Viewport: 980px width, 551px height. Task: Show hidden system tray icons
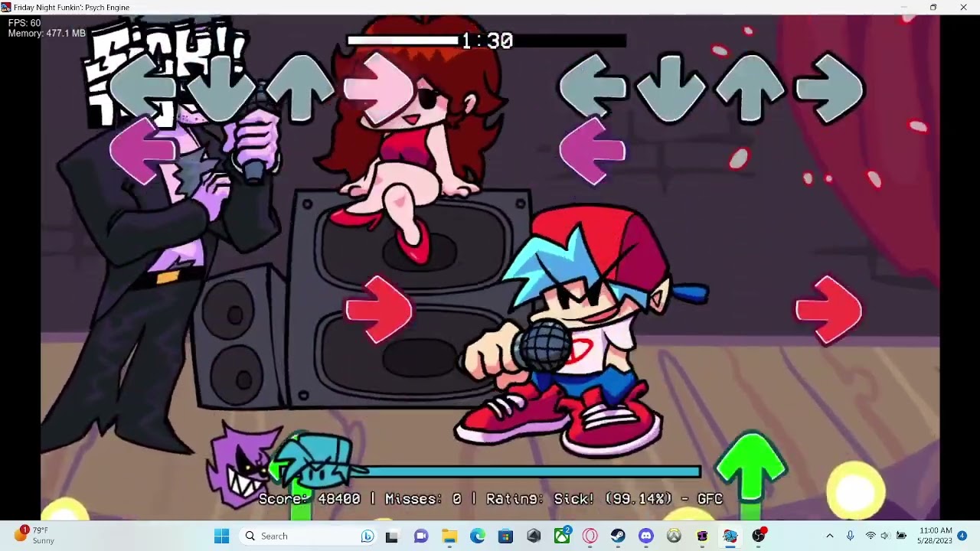coord(829,536)
